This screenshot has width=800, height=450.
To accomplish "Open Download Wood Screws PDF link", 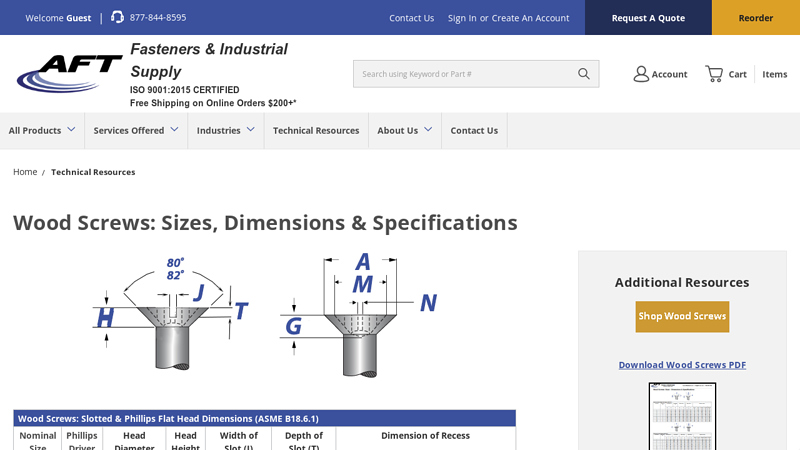I will click(x=682, y=365).
